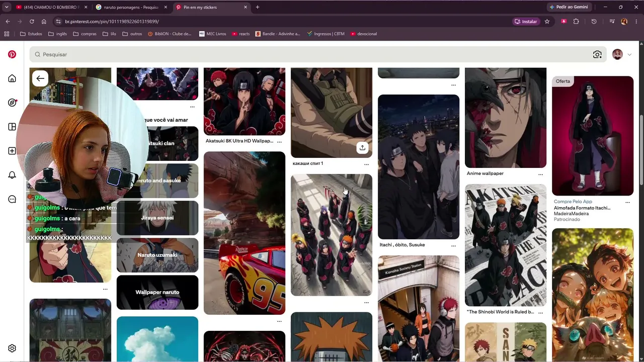Image resolution: width=644 pixels, height=362 pixels.
Task: Open the Wallpaper naruto category tile
Action: [157, 292]
